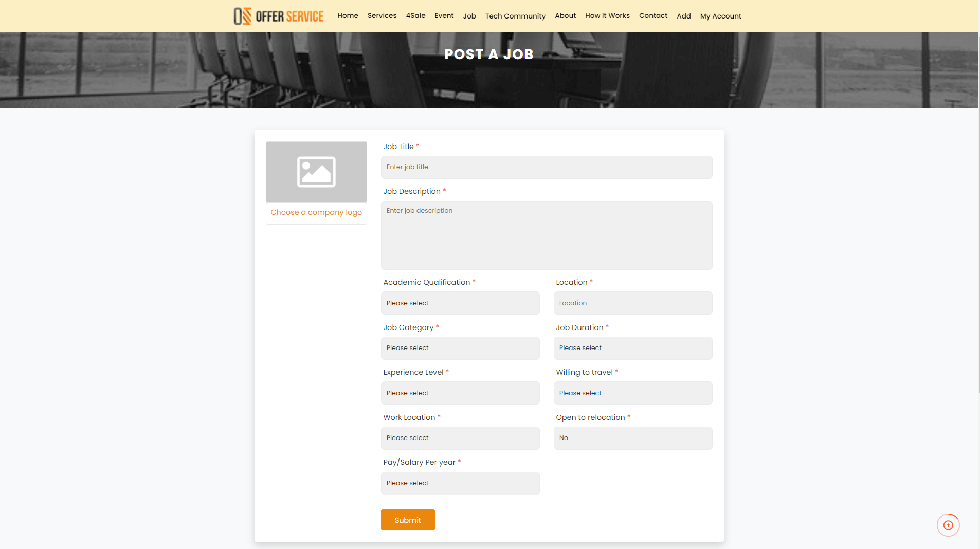Go to the About page
Image resolution: width=980 pixels, height=549 pixels.
[x=565, y=16]
